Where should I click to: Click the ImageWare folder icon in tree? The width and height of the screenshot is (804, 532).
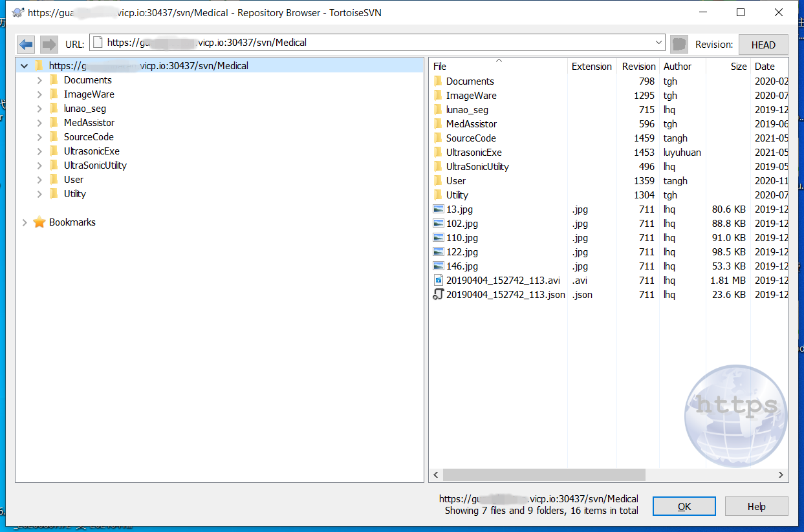54,94
